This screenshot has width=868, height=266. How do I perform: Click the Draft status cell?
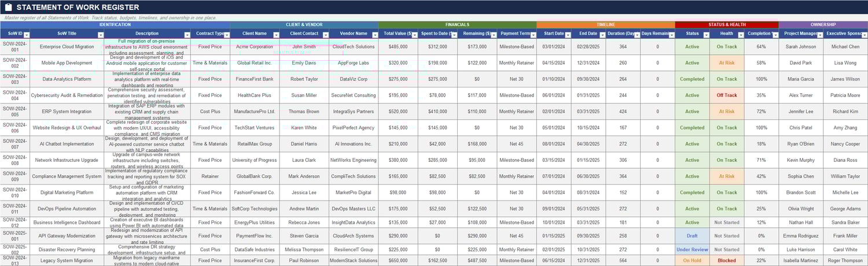[x=692, y=236]
